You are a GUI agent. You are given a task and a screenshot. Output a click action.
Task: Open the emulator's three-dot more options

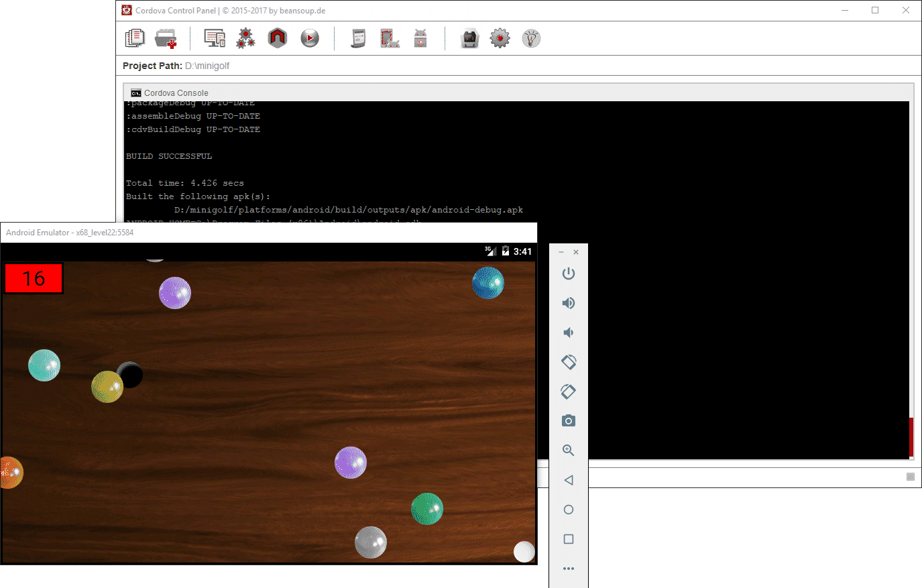click(569, 569)
